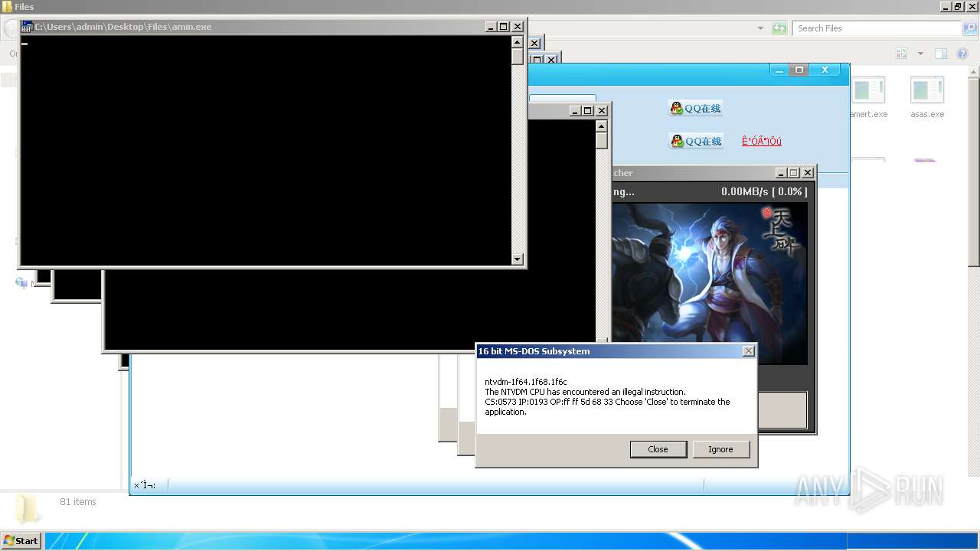Viewport: 980px width, 551px height.
Task: Expand the address bar history dropdown arrow
Action: coord(760,28)
